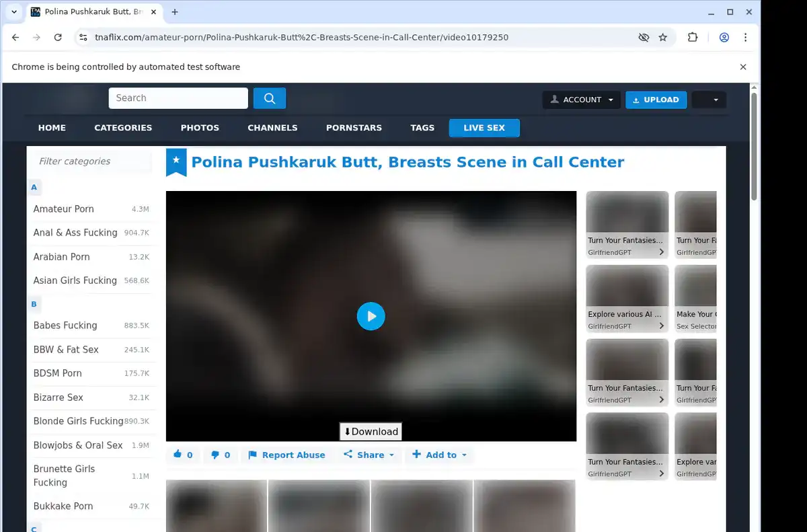This screenshot has width=807, height=532.
Task: Focus the site Search field
Action: click(x=178, y=98)
